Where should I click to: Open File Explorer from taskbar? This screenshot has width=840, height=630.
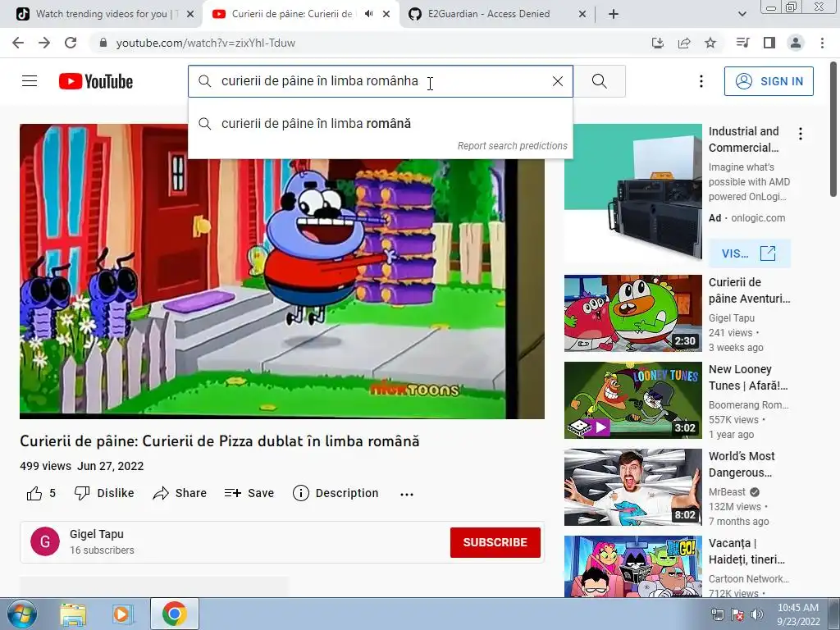[x=73, y=614]
